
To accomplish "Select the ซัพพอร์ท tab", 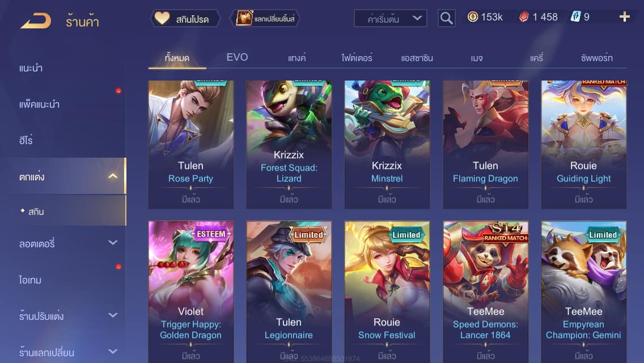I will pyautogui.click(x=596, y=58).
